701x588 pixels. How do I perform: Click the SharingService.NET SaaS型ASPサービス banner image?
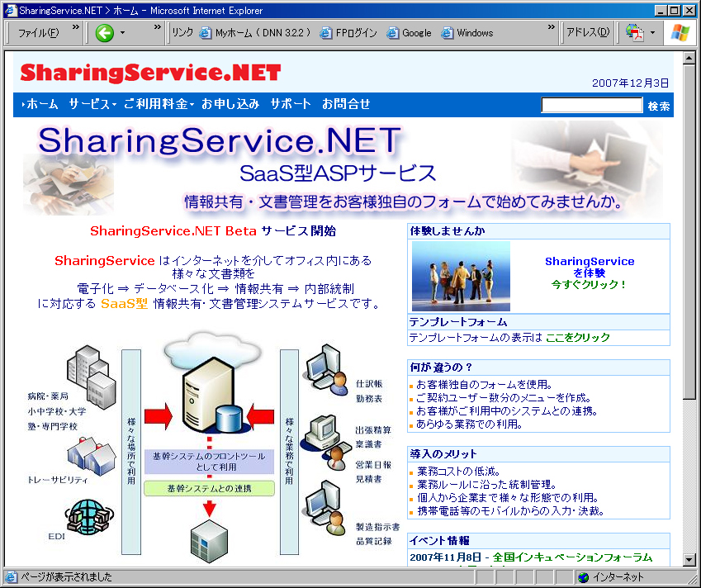pyautogui.click(x=343, y=168)
